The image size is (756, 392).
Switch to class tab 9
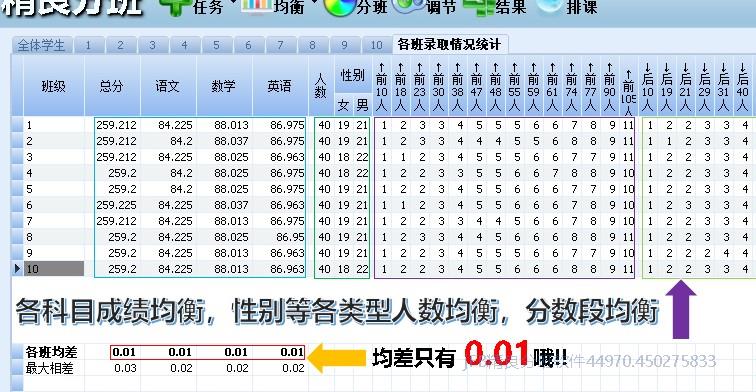point(344,45)
